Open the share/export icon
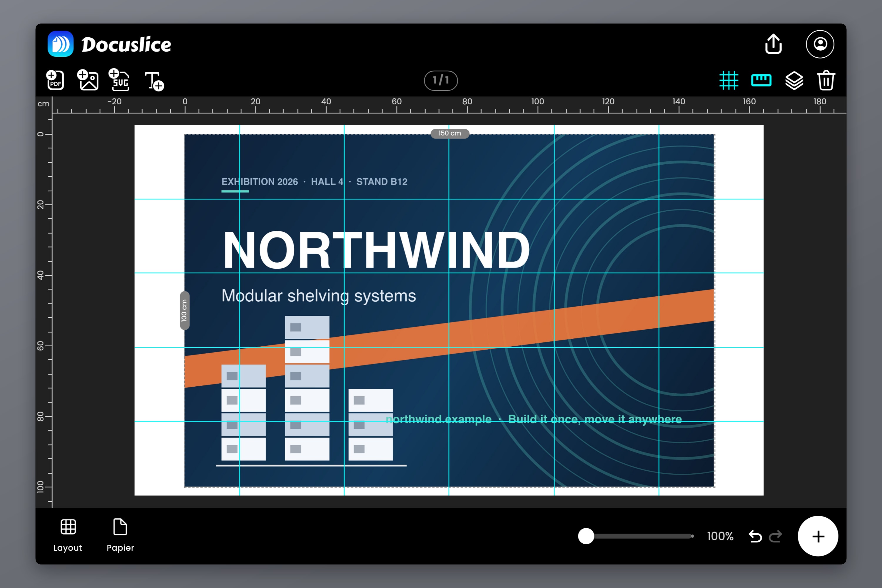 (773, 44)
